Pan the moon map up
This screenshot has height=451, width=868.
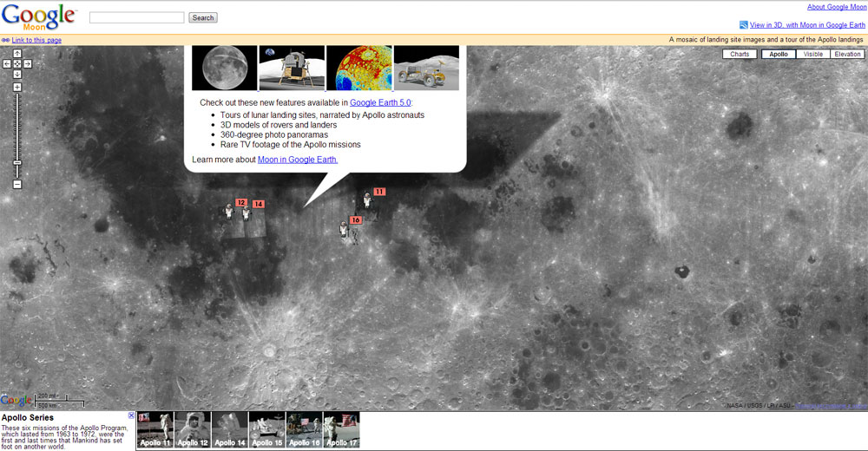[17, 54]
